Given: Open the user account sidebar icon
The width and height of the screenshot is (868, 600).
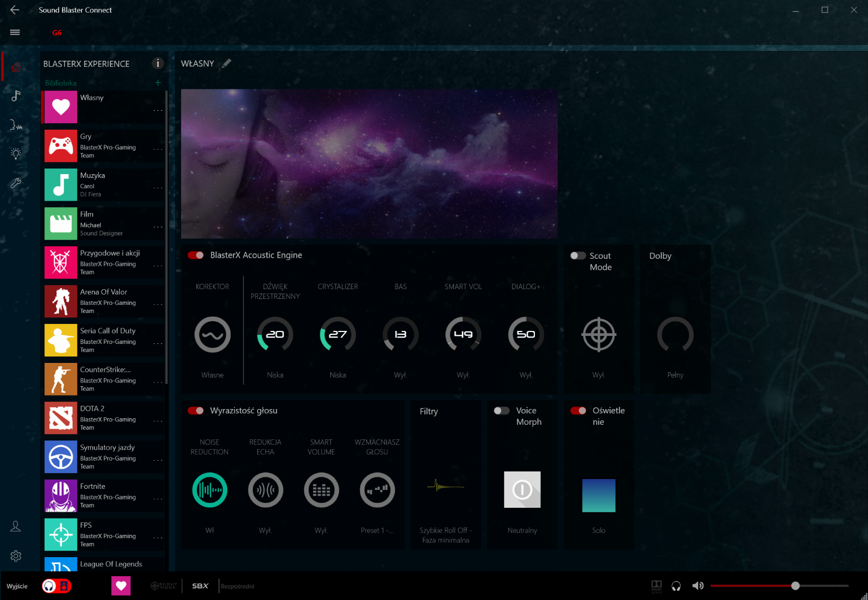Looking at the screenshot, I should click(x=16, y=526).
